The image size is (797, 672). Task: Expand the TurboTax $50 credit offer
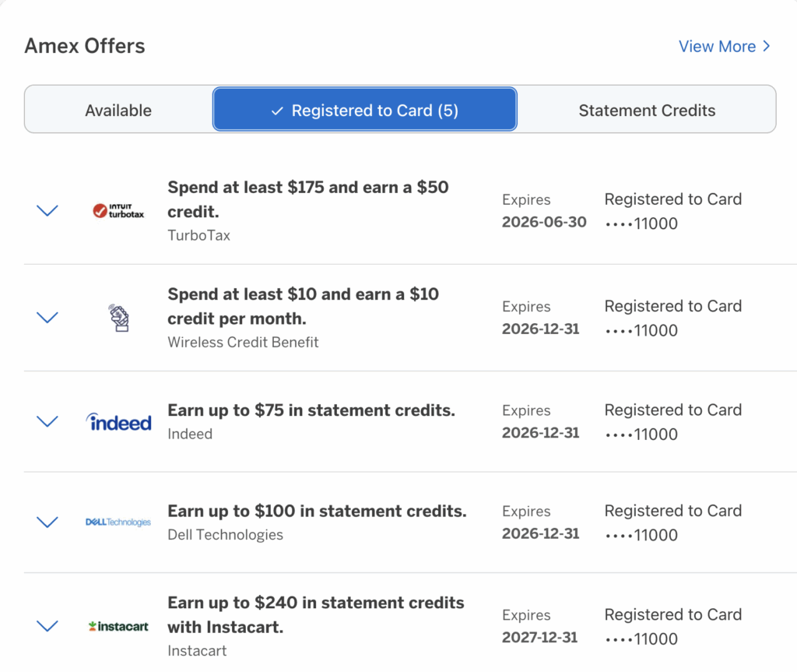click(47, 210)
